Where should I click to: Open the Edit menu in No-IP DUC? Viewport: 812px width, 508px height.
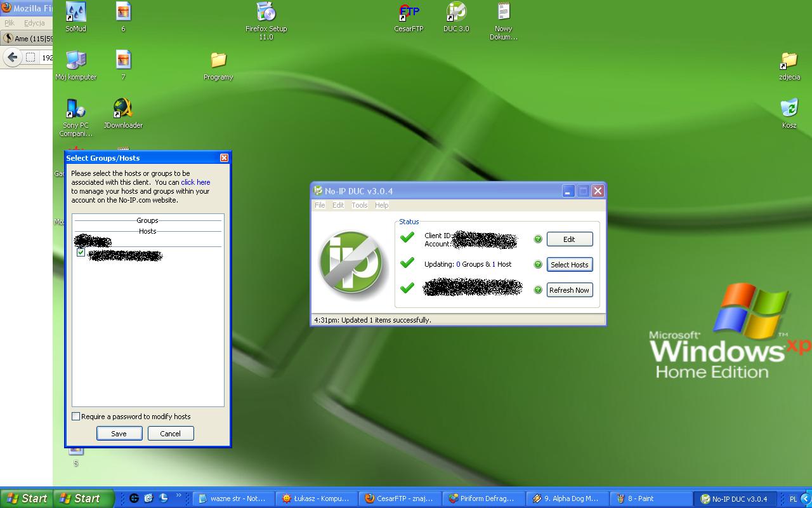[338, 205]
